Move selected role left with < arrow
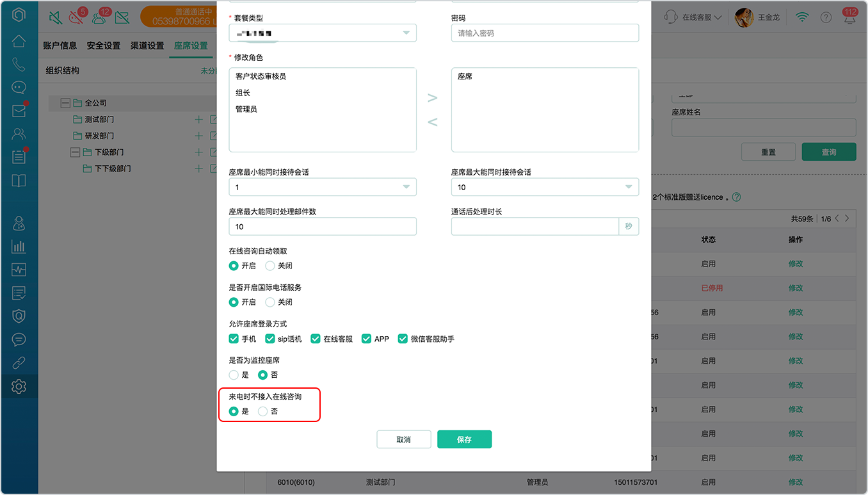This screenshot has width=868, height=495. (433, 122)
